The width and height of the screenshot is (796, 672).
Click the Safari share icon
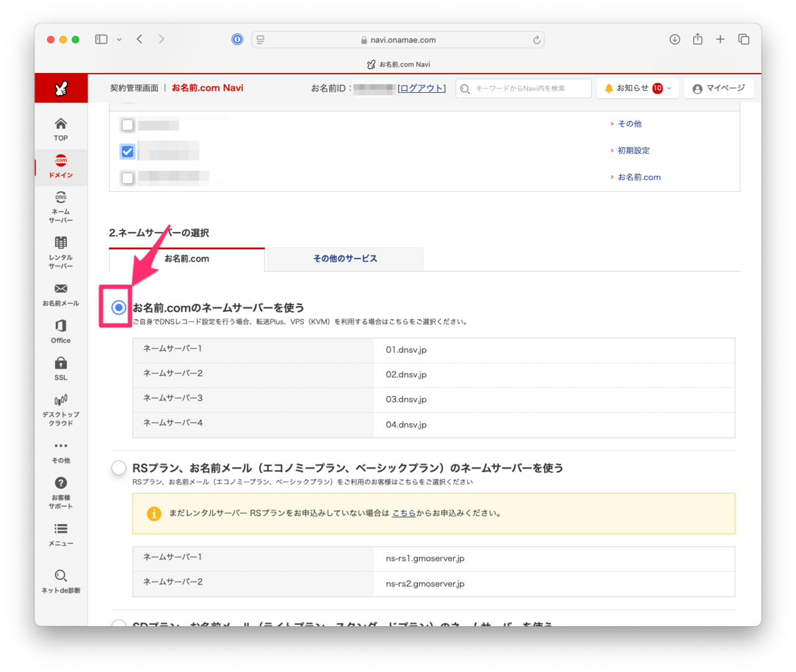tap(698, 39)
